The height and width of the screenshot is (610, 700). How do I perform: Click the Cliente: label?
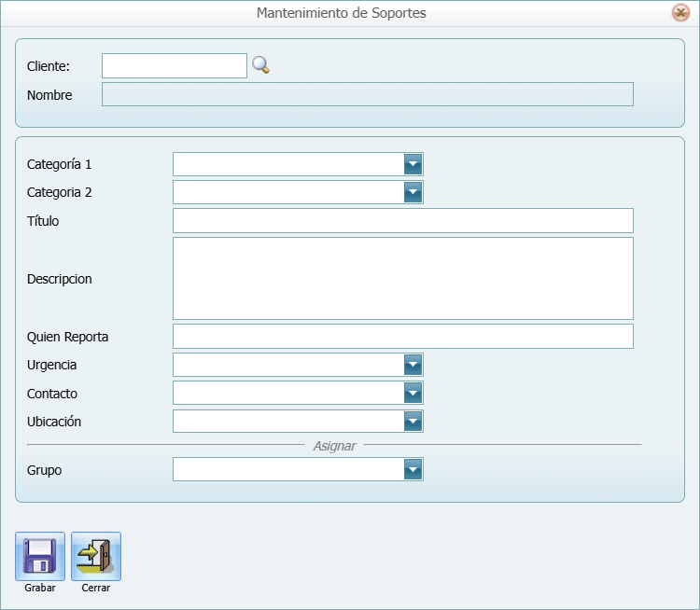click(49, 66)
